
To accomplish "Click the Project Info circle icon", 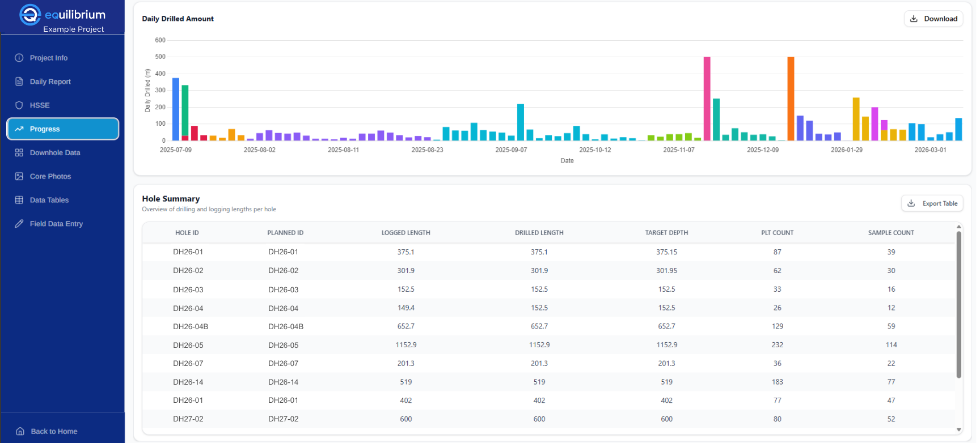I will [x=19, y=58].
